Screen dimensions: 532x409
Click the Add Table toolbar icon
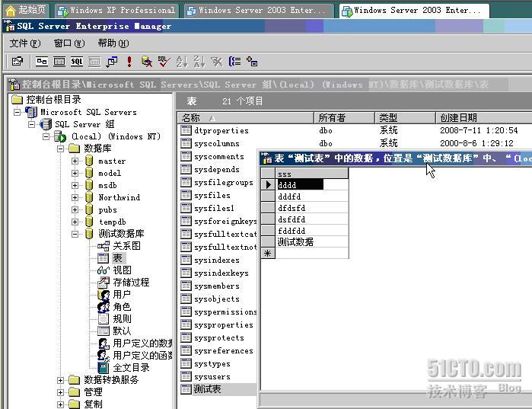point(252,62)
